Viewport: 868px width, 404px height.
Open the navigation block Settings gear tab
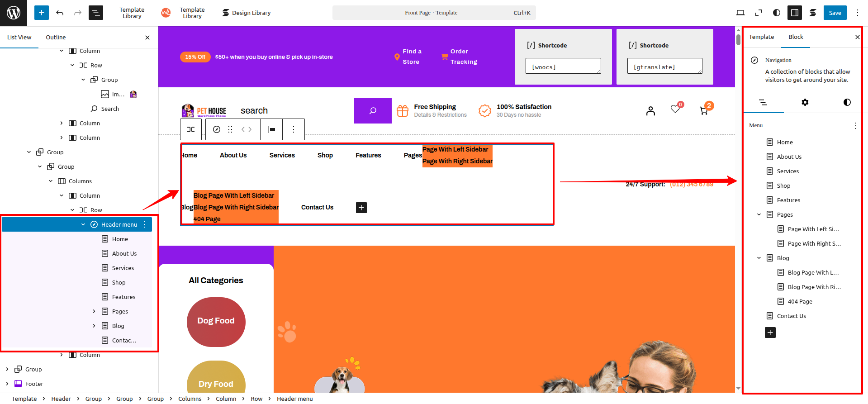tap(805, 102)
